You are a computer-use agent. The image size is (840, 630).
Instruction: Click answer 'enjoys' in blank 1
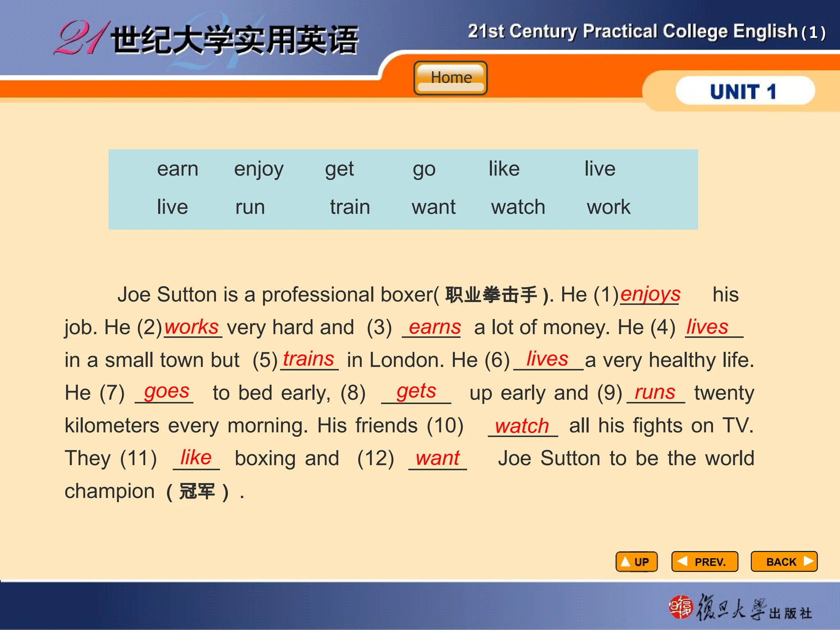pyautogui.click(x=651, y=295)
